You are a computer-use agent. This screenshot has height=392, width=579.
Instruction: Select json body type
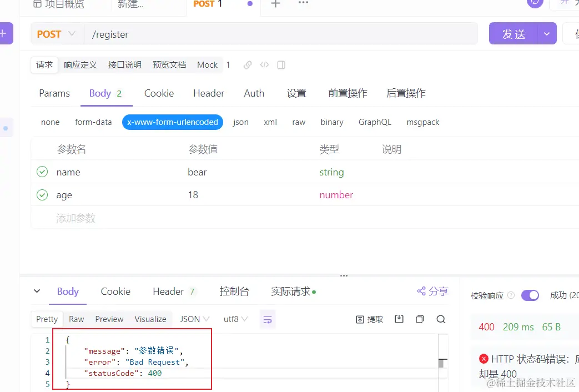[241, 122]
